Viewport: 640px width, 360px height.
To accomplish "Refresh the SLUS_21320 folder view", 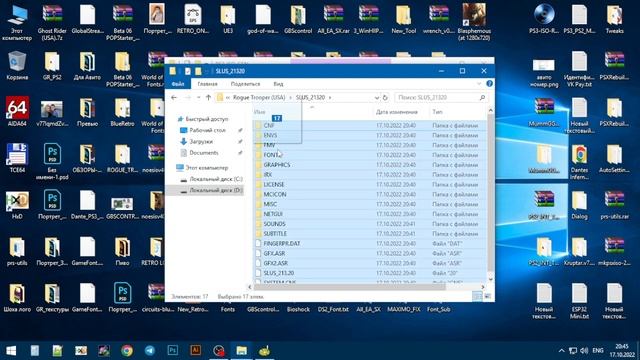I will (384, 98).
